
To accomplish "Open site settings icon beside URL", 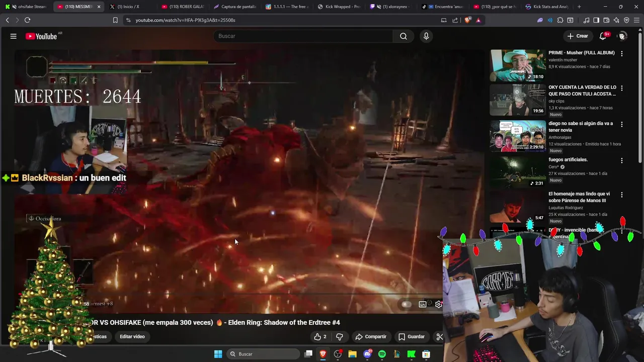I will click(128, 20).
